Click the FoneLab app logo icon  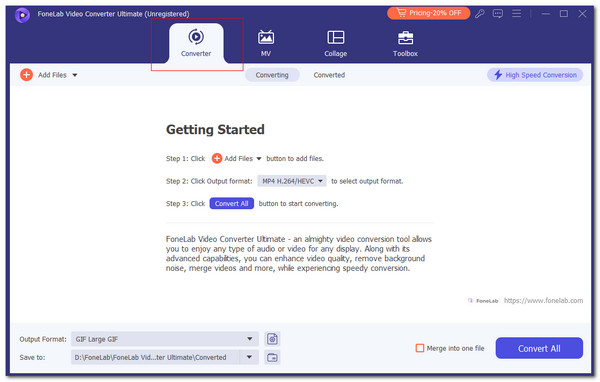[22, 15]
